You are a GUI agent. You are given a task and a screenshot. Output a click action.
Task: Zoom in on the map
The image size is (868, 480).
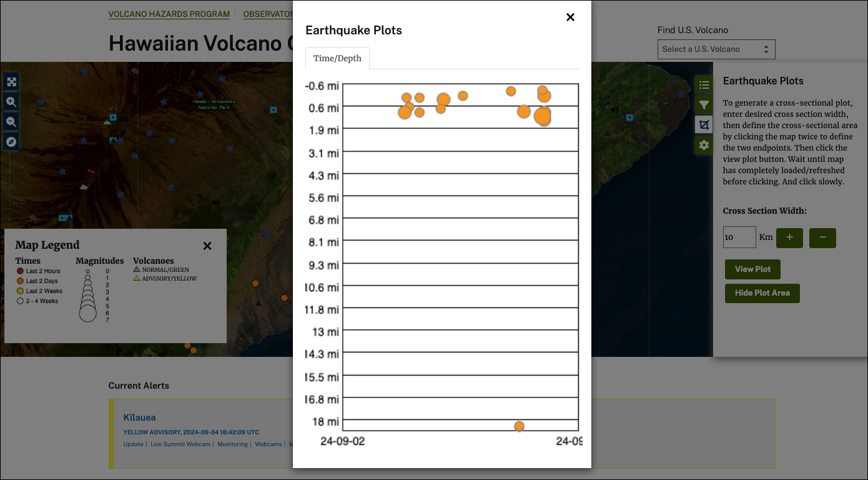point(11,102)
